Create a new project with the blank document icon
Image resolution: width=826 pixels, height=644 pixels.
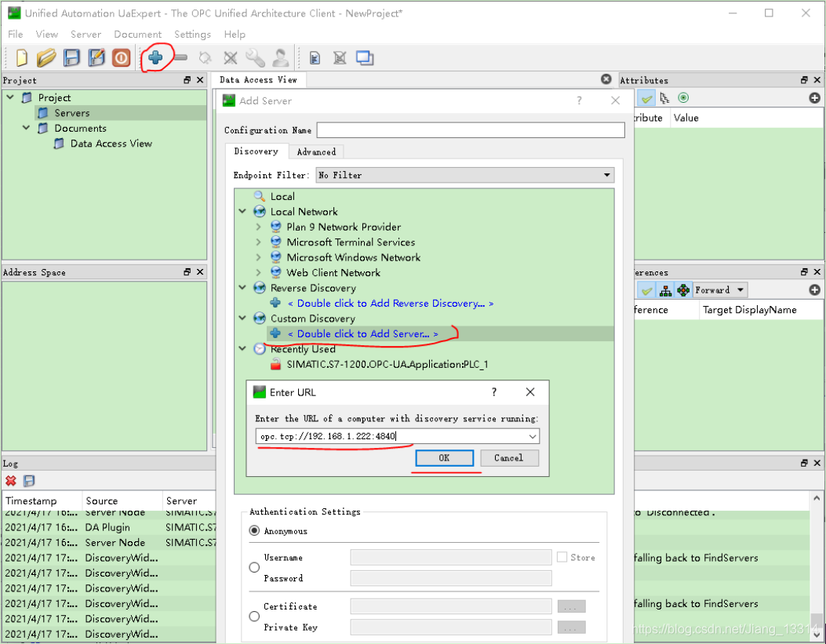(x=22, y=57)
